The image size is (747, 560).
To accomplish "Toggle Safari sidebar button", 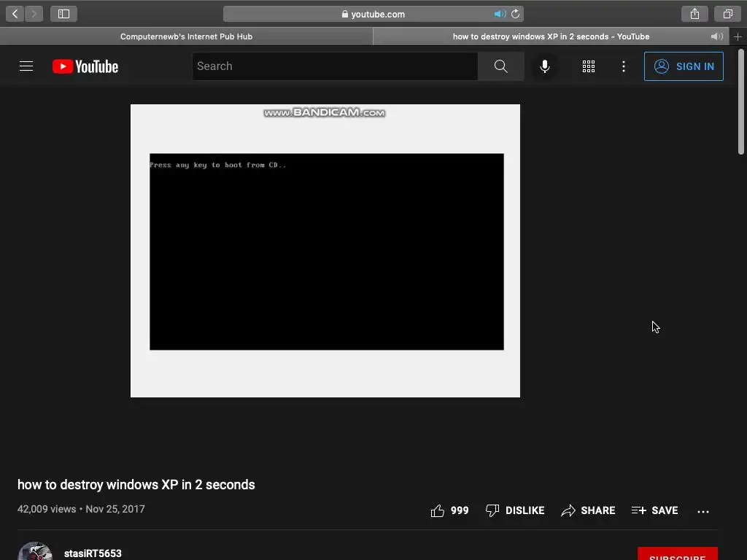I will pos(64,14).
